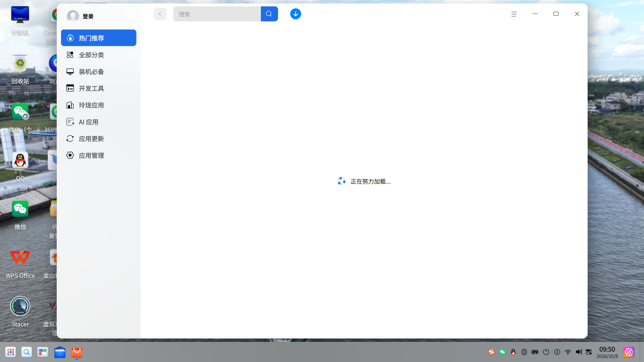Click the app store taskbar icon
644x362 pixels.
point(77,352)
